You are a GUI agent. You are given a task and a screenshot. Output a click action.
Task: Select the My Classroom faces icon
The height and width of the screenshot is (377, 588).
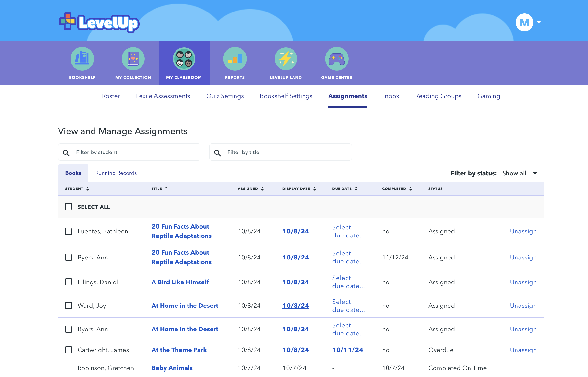(184, 59)
